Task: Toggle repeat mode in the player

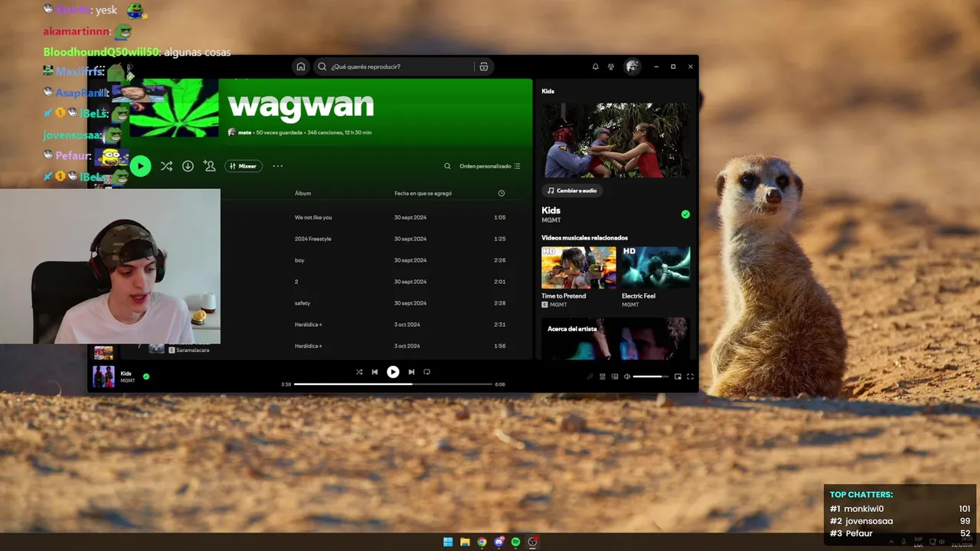Action: click(x=426, y=372)
